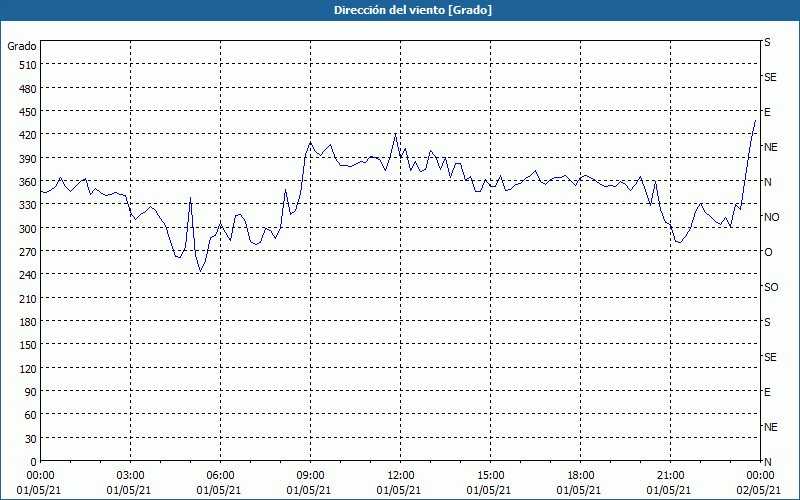Click the E compass label beside 450 gridline
The height and width of the screenshot is (500, 800).
pos(767,112)
